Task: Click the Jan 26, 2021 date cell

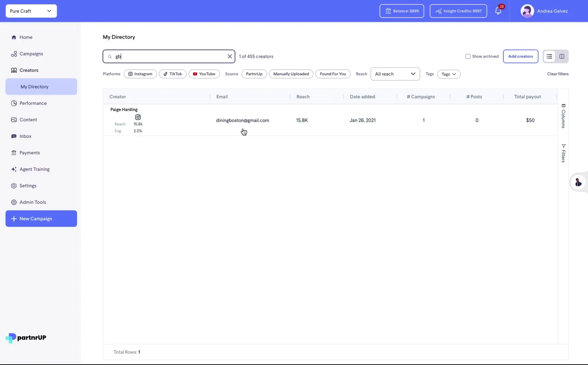Action: pyautogui.click(x=363, y=120)
